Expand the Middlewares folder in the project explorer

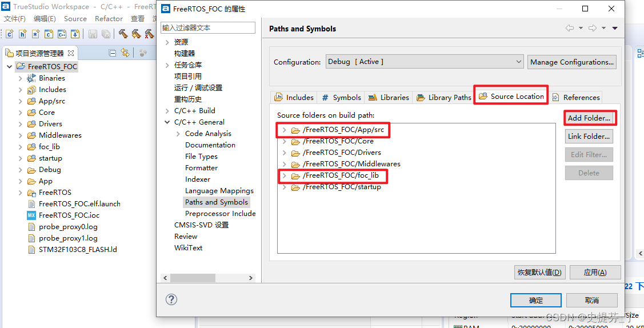click(x=20, y=135)
